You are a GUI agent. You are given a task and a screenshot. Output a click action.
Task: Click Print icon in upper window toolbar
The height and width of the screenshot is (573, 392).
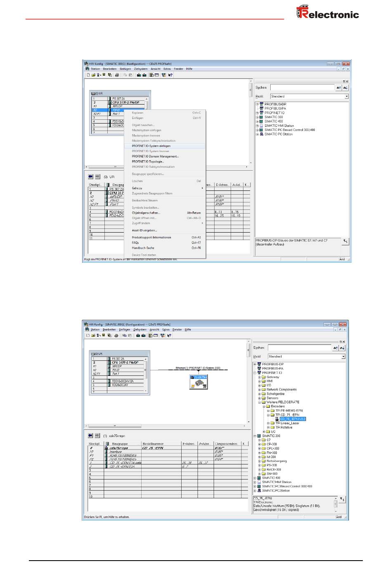pos(117,75)
